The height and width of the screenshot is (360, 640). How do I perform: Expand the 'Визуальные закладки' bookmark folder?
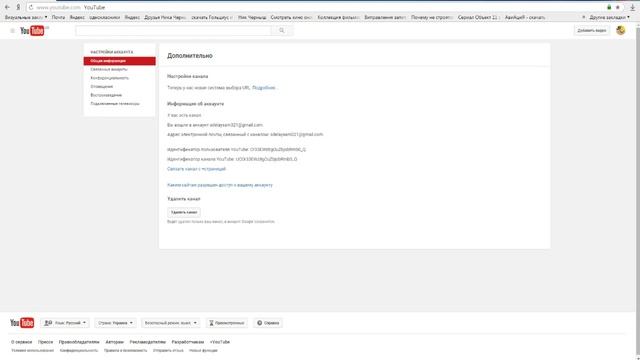pos(26,18)
